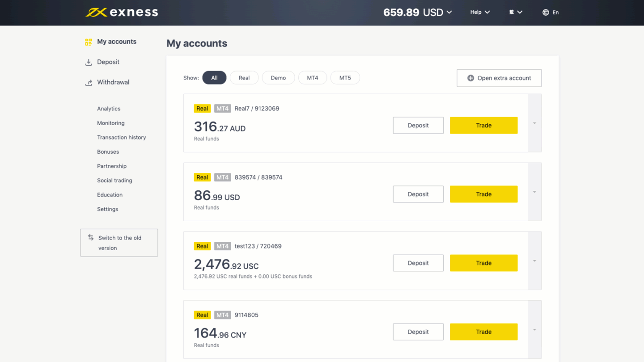The image size is (644, 362).
Task: Go to the Partnership page
Action: [112, 166]
